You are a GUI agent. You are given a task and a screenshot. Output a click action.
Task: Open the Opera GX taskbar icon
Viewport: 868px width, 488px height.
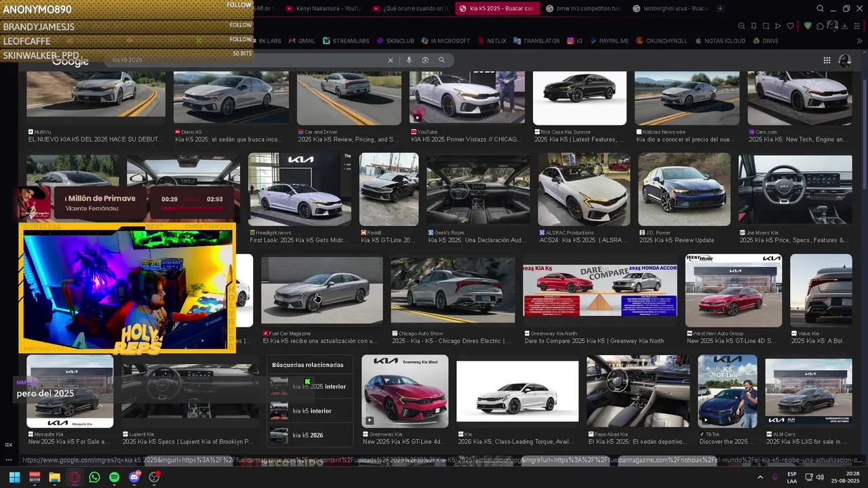point(74,477)
